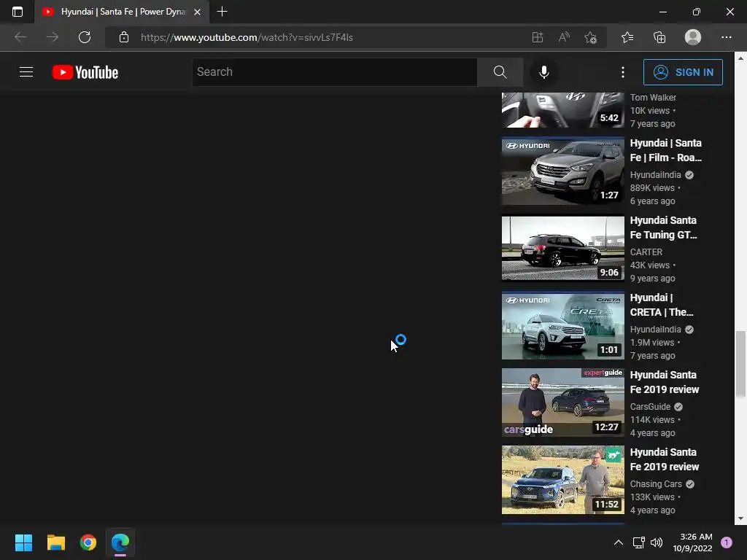Viewport: 747px width, 560px height.
Task: Open the 5:42 Tom Walker video thumbnail
Action: coord(562,110)
